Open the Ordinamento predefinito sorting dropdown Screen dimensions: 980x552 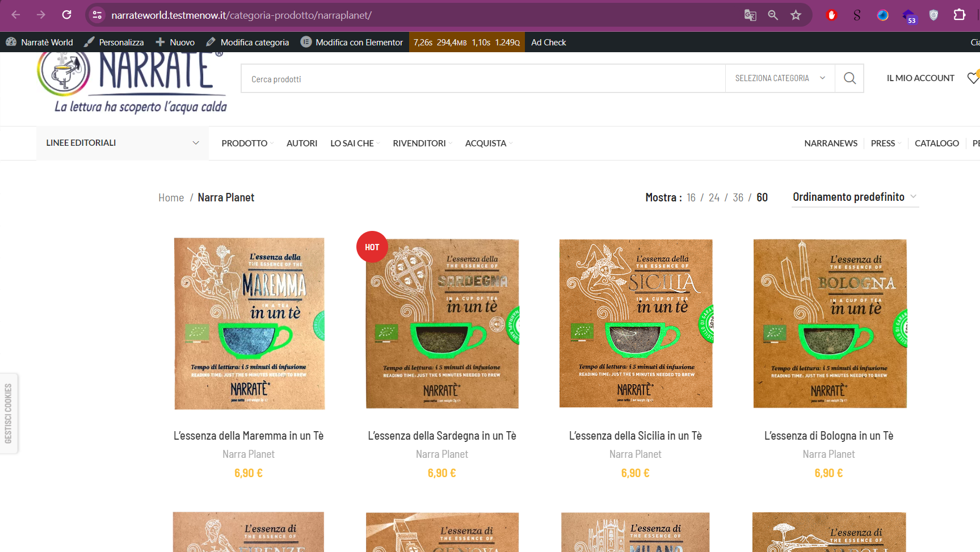(x=855, y=197)
